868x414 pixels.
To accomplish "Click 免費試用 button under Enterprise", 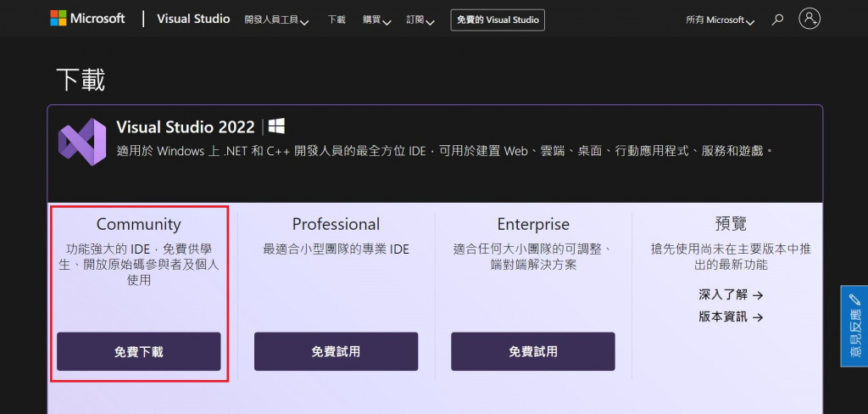I will (x=533, y=351).
